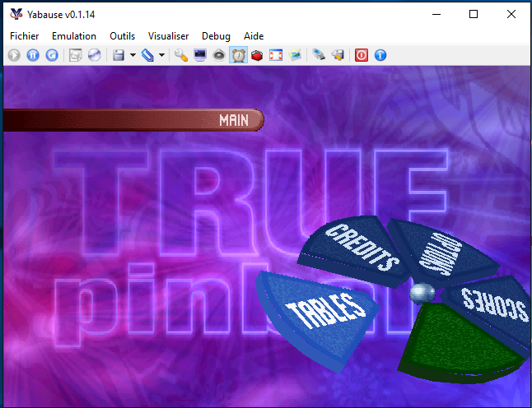Enter fullscreen with the red arrows icon
This screenshot has width=532, height=408.
point(276,55)
